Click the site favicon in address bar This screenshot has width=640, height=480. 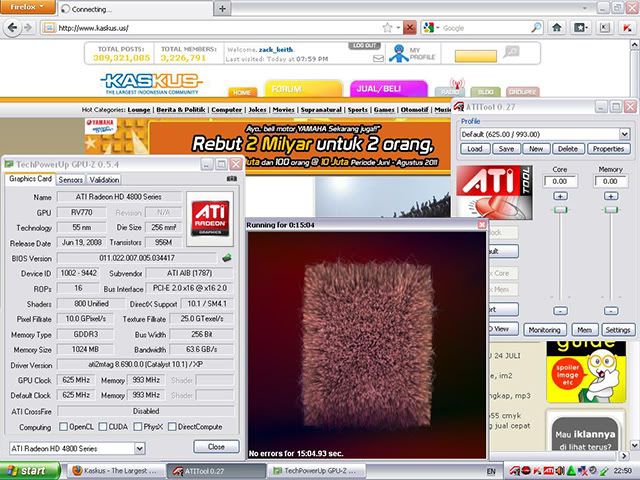point(49,28)
